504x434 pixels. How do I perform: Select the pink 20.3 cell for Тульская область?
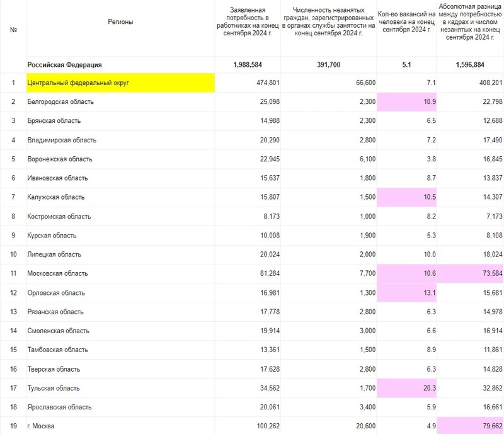coord(406,388)
